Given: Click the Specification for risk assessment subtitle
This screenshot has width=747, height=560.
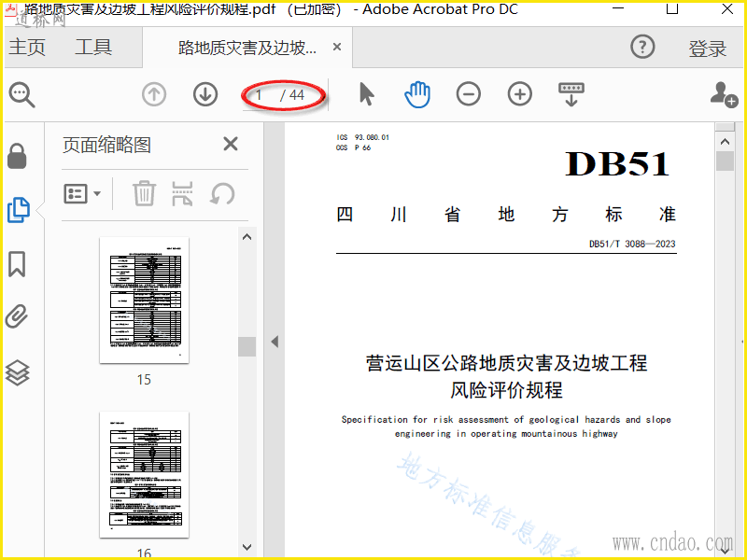Looking at the screenshot, I should click(506, 427).
